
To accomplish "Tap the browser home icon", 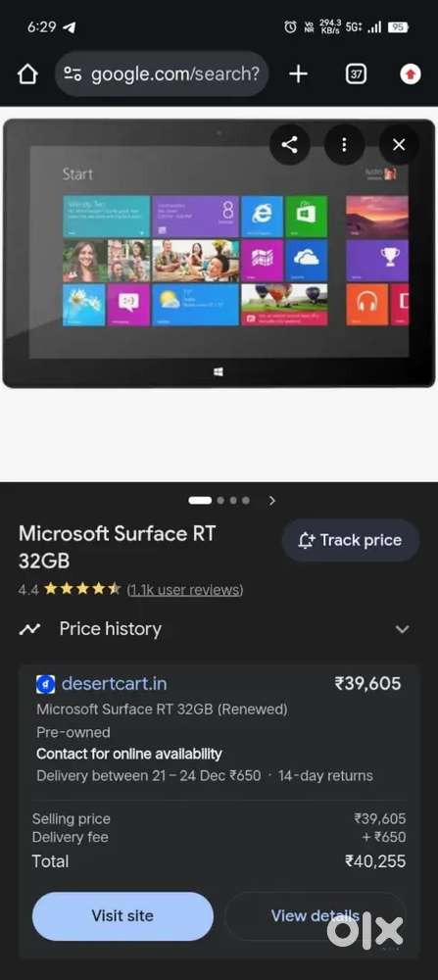I will (x=26, y=74).
